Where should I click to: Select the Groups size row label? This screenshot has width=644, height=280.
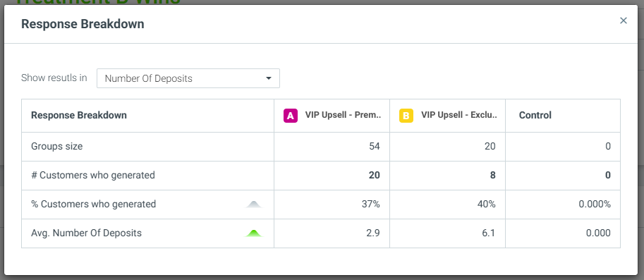coord(56,146)
